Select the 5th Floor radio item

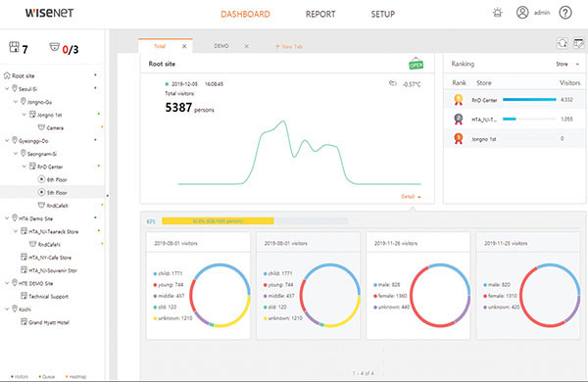(53, 192)
